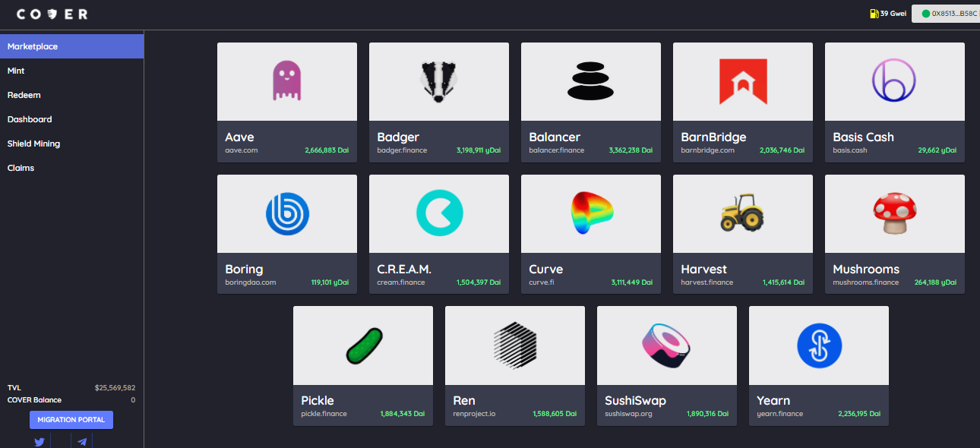The image size is (980, 448).
Task: Click the Migration Portal button
Action: tap(71, 420)
